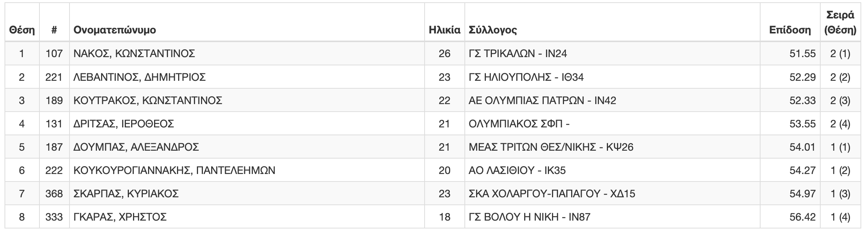Click the 51.55 performance cell

click(803, 54)
